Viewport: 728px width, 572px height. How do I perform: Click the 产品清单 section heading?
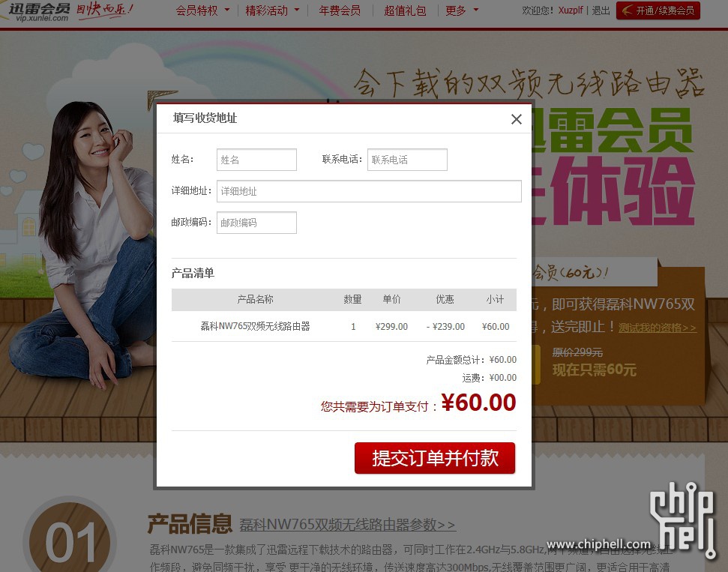(x=193, y=273)
